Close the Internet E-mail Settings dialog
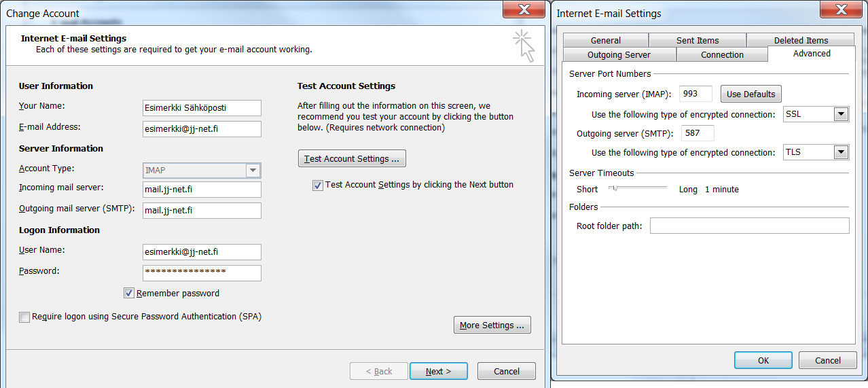 (842, 10)
